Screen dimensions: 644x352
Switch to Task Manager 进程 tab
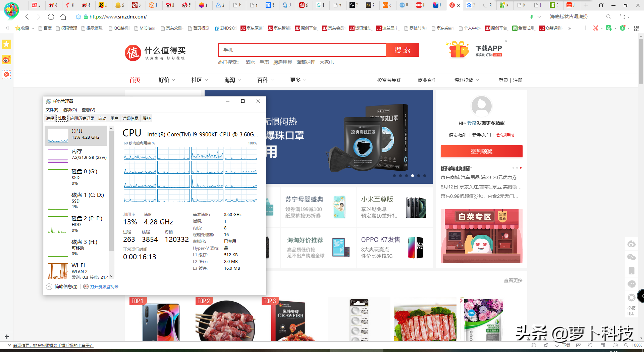point(50,118)
